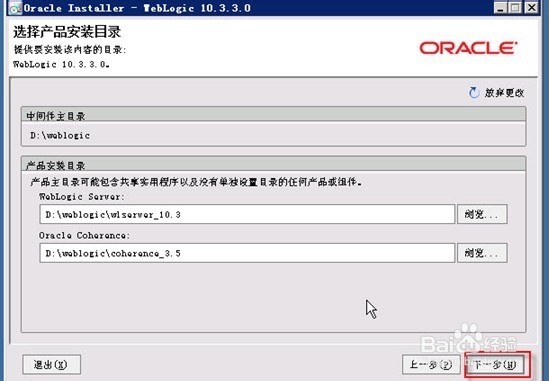
Task: Click the WebLogic Server path field
Action: coord(247,214)
